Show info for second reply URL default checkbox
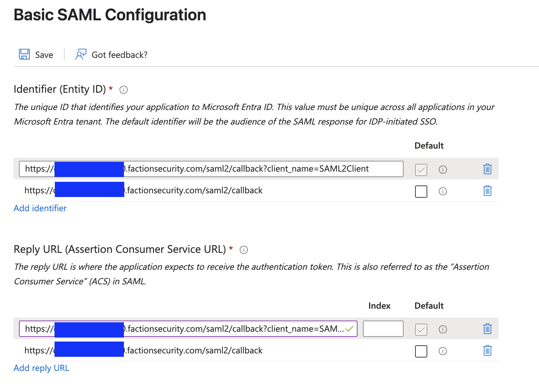 point(443,351)
